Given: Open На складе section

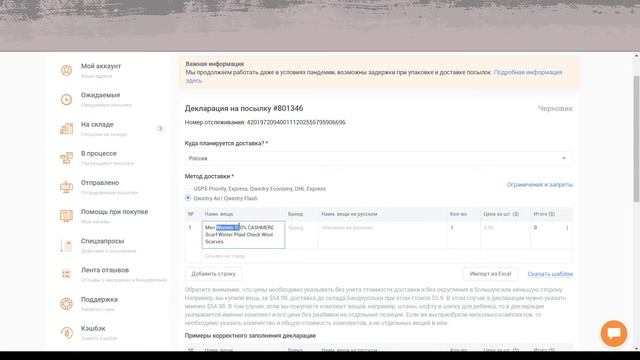Looking at the screenshot, I should coord(97,124).
